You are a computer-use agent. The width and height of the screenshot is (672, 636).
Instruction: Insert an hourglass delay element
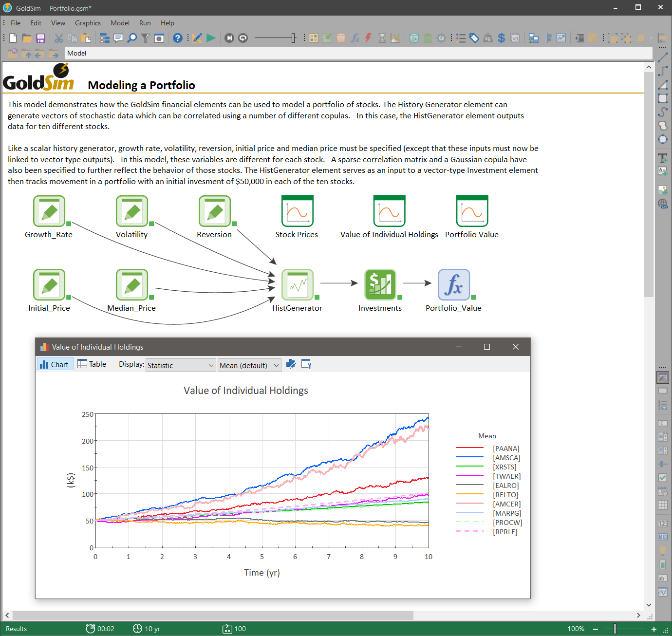coord(382,38)
